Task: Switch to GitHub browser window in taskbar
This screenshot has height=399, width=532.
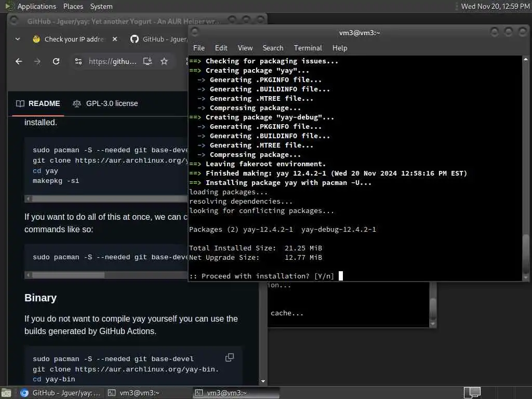Action: [60, 393]
